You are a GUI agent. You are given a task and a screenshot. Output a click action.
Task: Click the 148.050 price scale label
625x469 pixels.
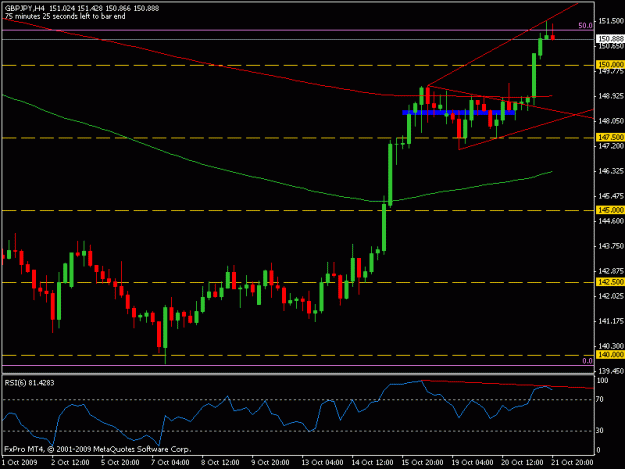(611, 121)
